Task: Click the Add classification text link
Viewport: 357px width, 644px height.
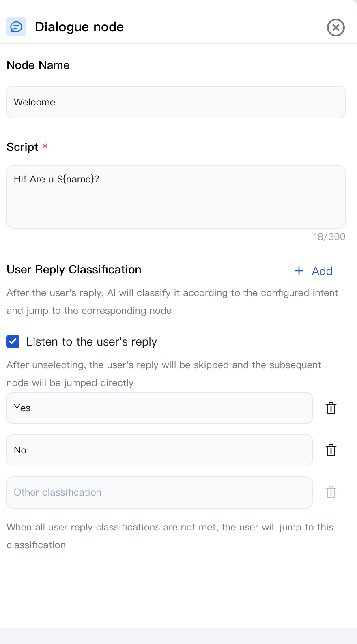Action: [322, 271]
